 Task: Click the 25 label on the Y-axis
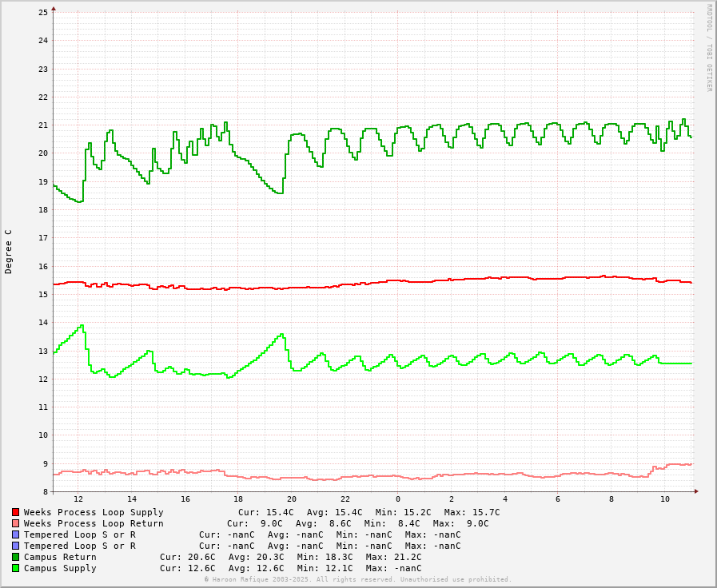coord(44,13)
